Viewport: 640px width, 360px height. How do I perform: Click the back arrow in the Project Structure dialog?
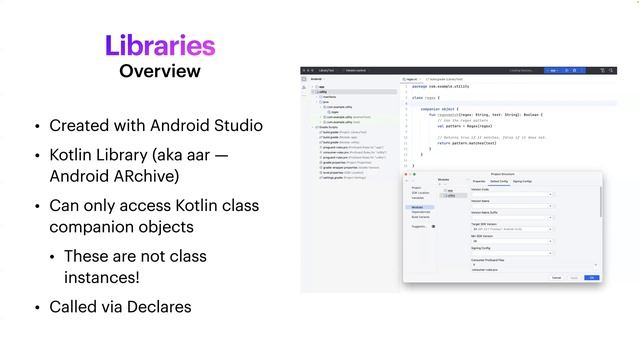407,180
